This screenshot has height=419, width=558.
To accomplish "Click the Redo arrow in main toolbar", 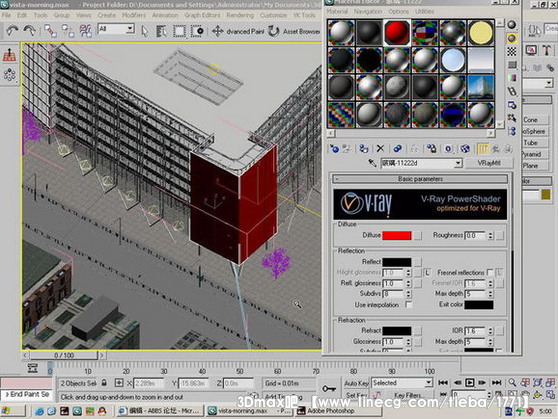I will pyautogui.click(x=30, y=31).
